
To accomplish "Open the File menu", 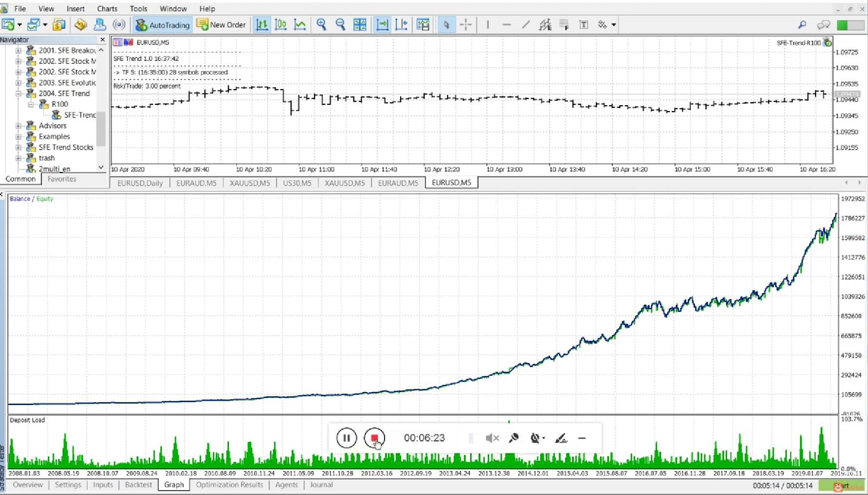I will point(20,9).
